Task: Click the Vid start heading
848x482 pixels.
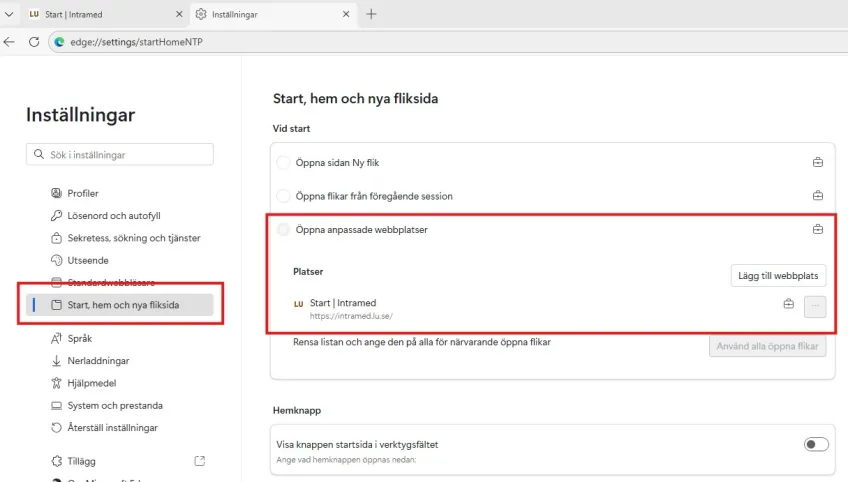Action: click(x=292, y=129)
